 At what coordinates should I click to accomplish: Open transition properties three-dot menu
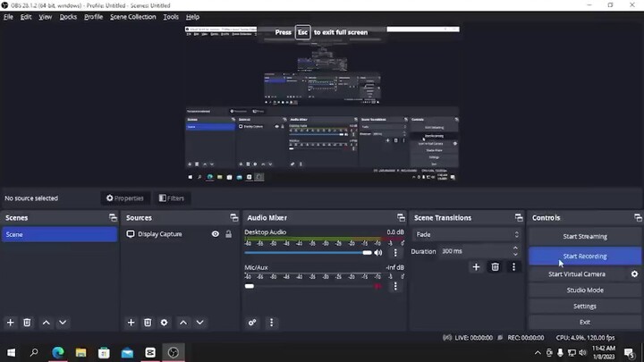click(513, 267)
